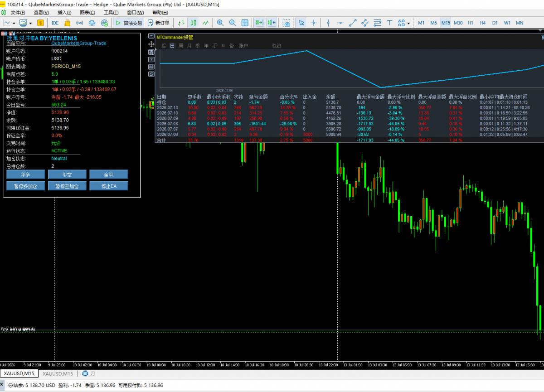Open the 工具(T) menu
This screenshot has height=392, width=544.
coord(111,12)
